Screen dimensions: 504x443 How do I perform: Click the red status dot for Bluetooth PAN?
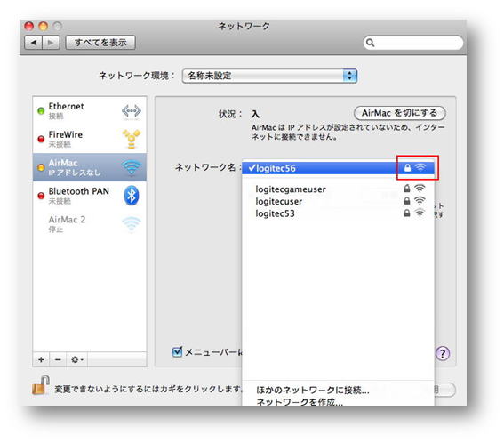pyautogui.click(x=41, y=196)
